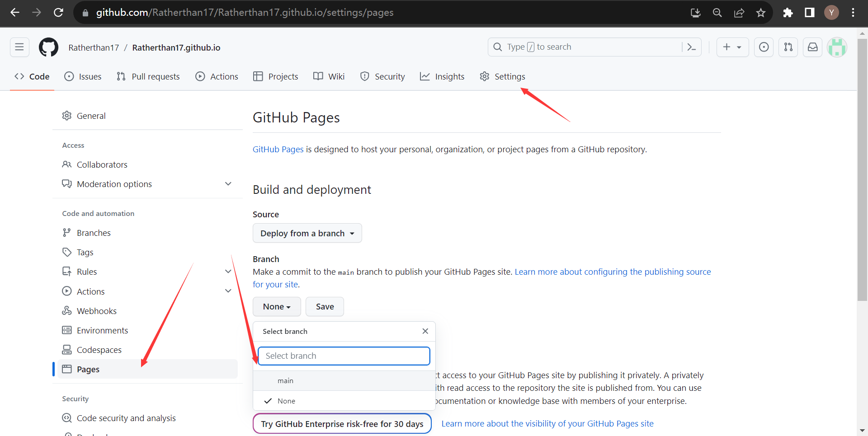Viewport: 868px width, 436px height.
Task: Click the scrollbar down arrow
Action: click(862, 431)
